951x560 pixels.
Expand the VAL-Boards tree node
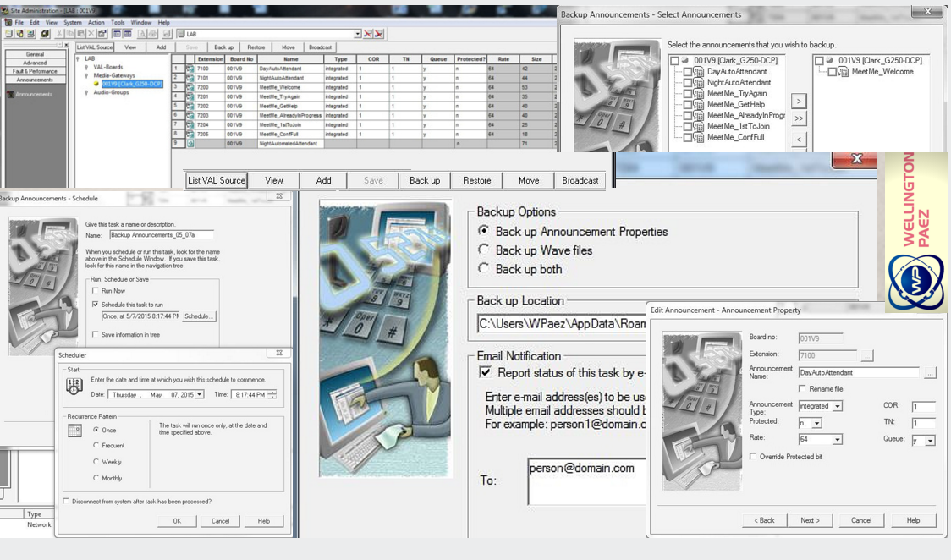(86, 68)
